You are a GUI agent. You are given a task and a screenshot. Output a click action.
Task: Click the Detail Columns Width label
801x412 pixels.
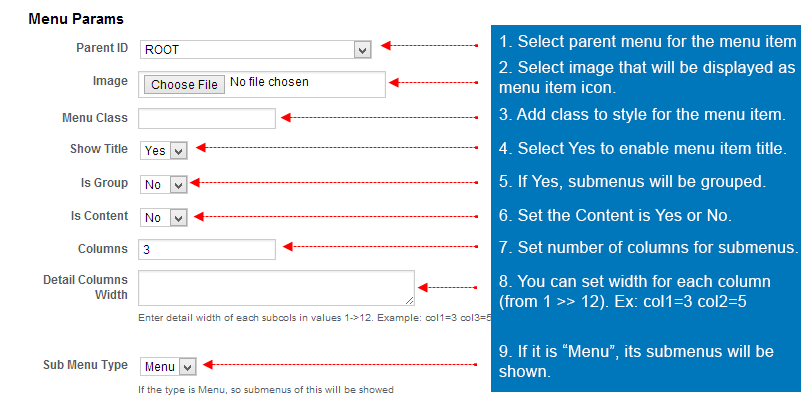pyautogui.click(x=85, y=287)
